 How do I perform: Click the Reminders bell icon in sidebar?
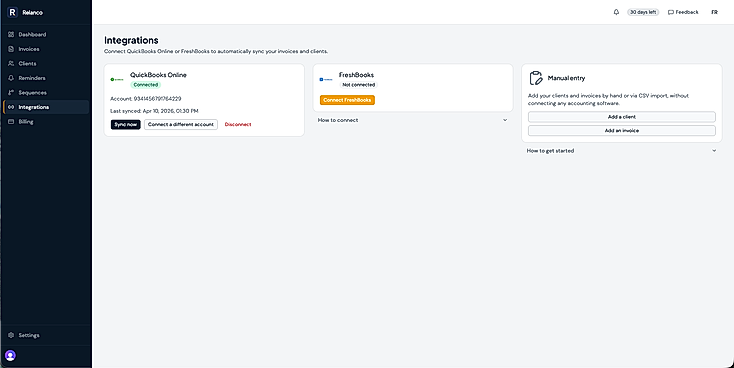[11, 78]
